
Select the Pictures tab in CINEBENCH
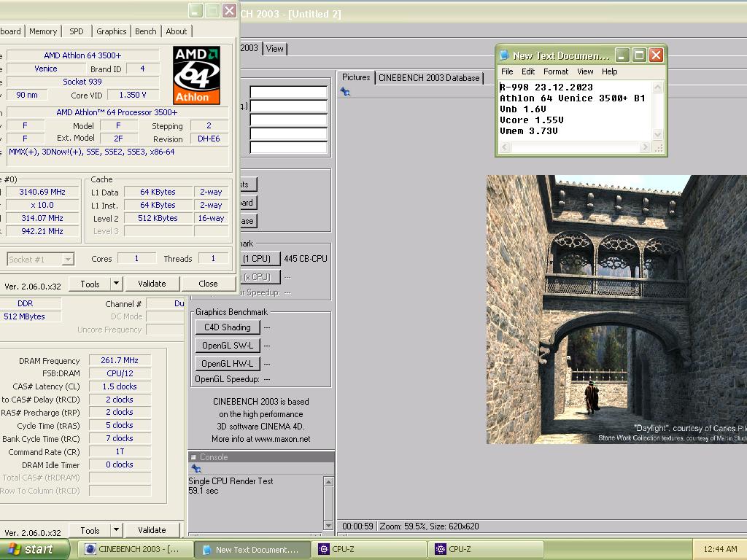click(356, 77)
